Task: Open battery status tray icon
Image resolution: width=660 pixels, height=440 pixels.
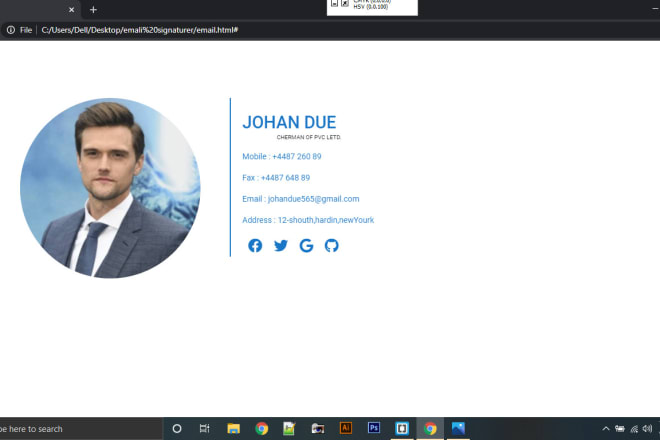Action: [620, 429]
